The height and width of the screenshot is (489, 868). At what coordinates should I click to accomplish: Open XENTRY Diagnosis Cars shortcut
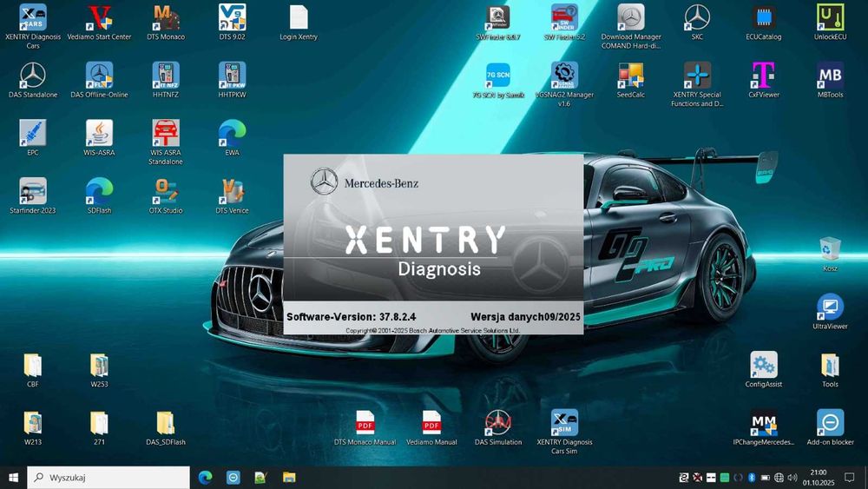[33, 18]
